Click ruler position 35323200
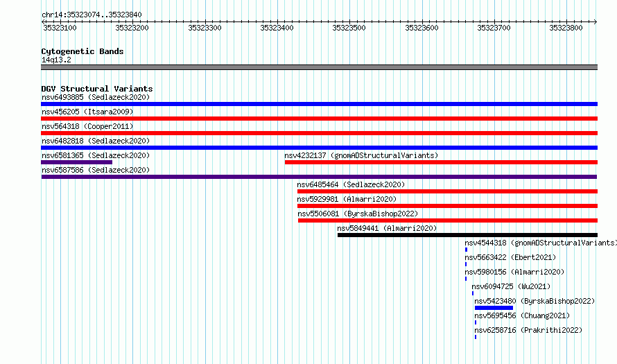 pyautogui.click(x=132, y=28)
